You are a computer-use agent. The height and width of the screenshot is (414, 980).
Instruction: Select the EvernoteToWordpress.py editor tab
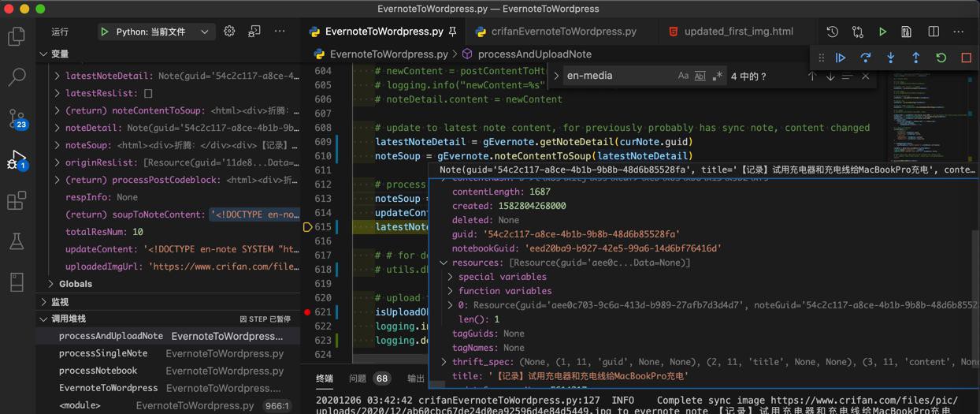tap(384, 32)
